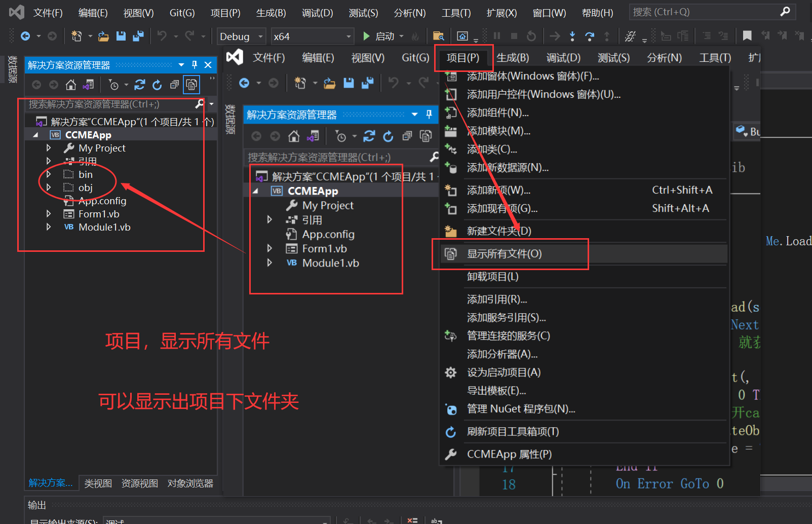Expand 引用 node in the inset Solution Explorer

[x=269, y=219]
